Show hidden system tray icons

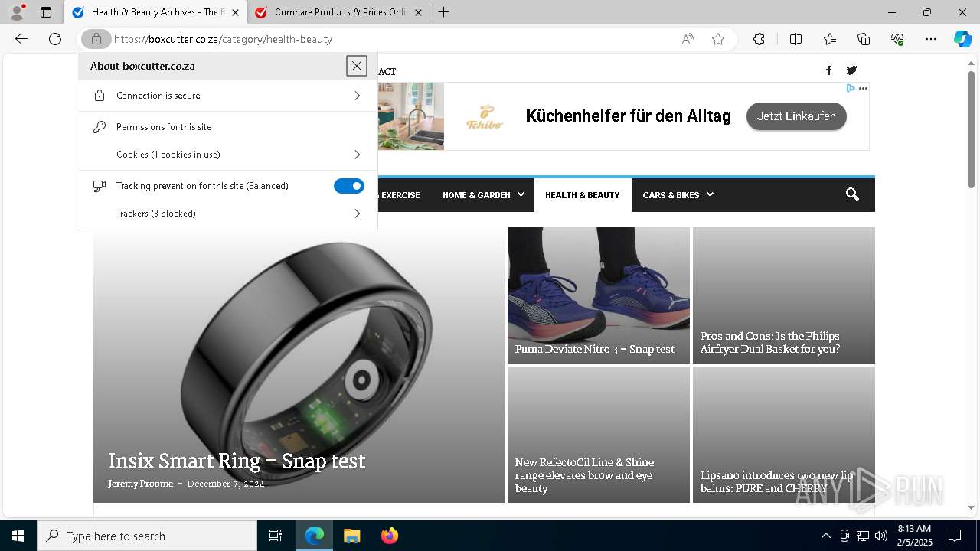pyautogui.click(x=825, y=536)
